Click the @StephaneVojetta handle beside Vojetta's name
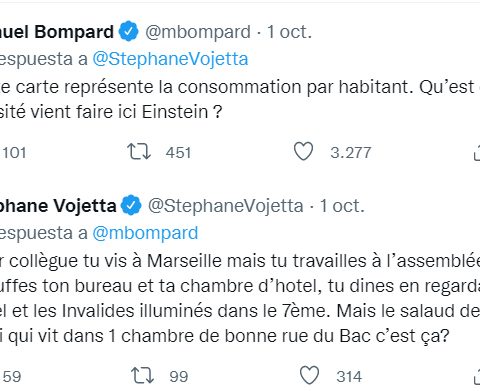The width and height of the screenshot is (480, 391). point(226,206)
